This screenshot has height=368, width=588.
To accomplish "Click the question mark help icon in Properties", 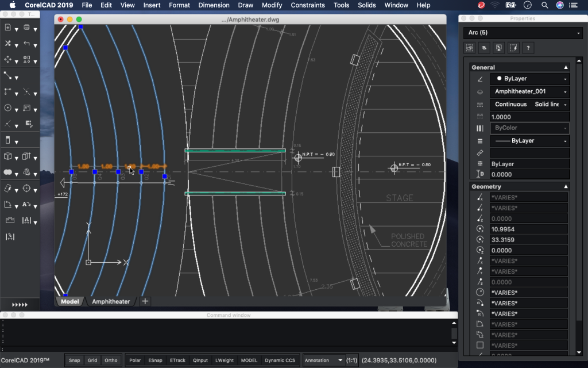I will tap(528, 48).
